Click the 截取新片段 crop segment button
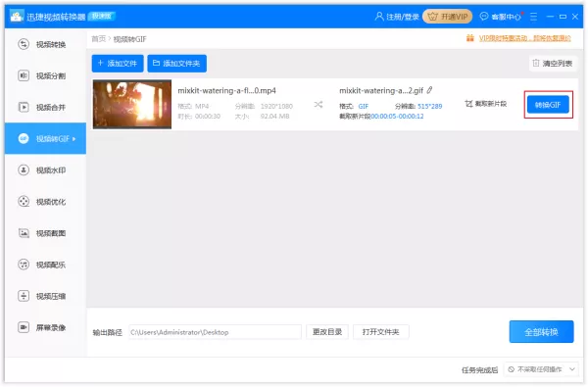This screenshot has height=387, width=588. tap(485, 104)
